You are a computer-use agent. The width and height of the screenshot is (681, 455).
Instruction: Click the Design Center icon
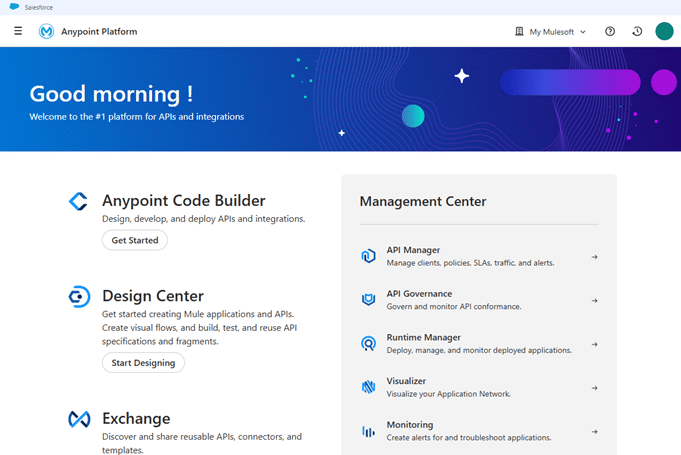78,296
